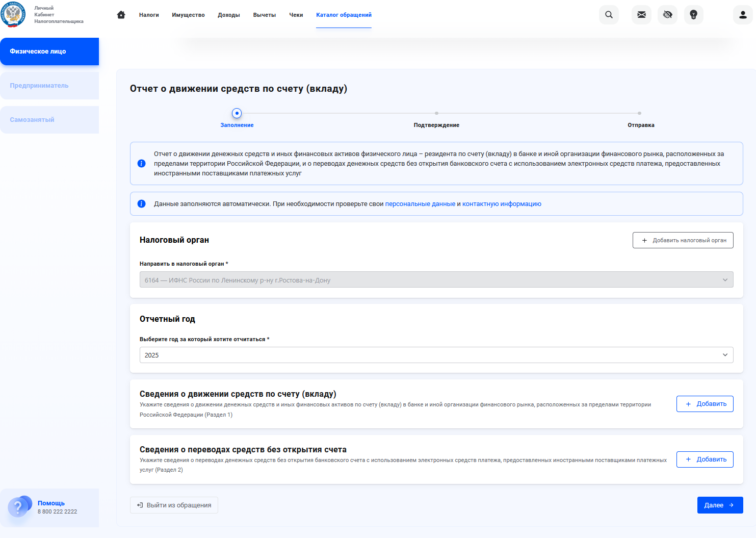Click Добавить налоговый орган button

tap(683, 240)
